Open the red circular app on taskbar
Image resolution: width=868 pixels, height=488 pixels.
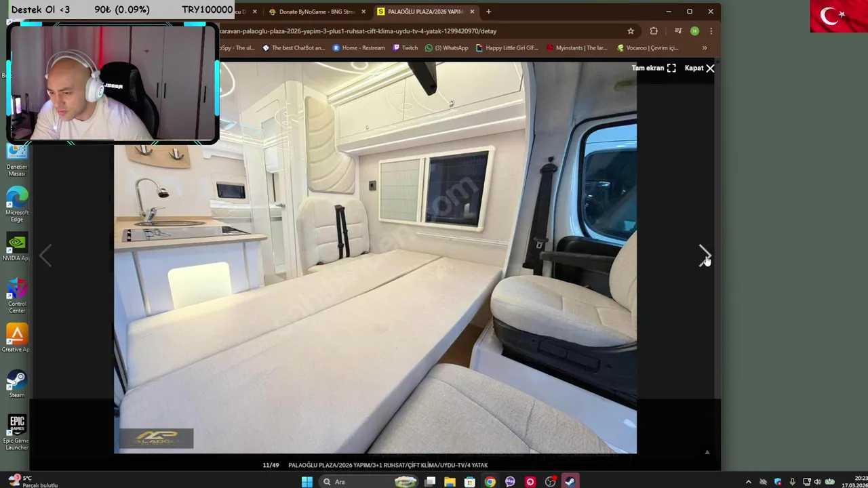point(530,482)
